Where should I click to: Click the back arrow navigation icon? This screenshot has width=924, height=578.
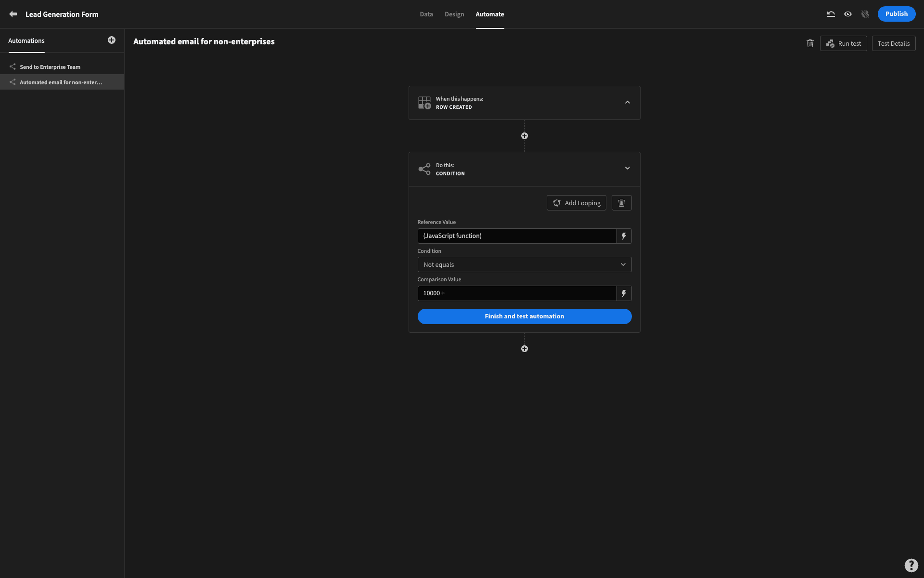tap(13, 14)
